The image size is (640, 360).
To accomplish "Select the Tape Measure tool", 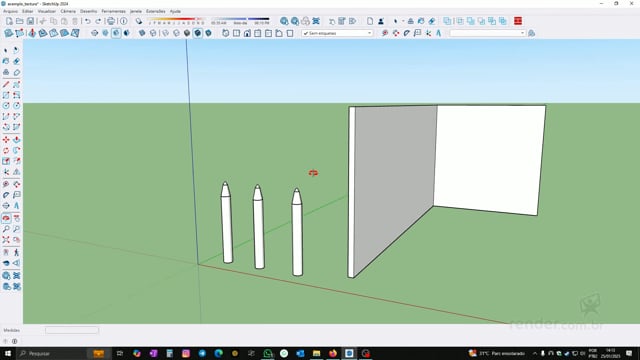I will pyautogui.click(x=6, y=184).
